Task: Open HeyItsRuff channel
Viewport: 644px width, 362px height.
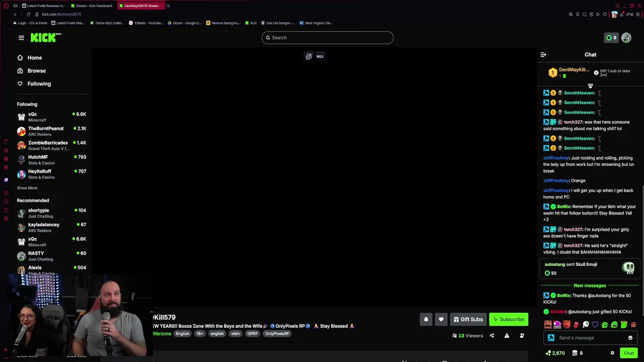Action: coord(51,174)
